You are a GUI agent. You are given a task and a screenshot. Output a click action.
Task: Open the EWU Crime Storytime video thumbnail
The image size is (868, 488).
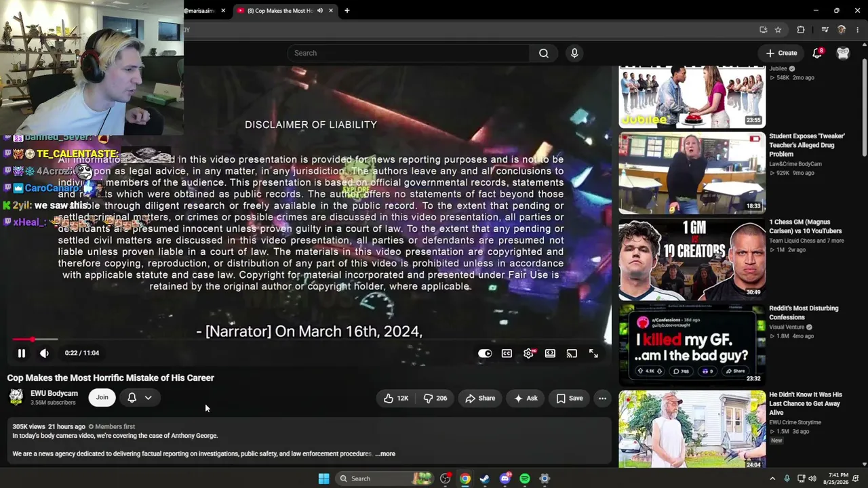(x=692, y=429)
